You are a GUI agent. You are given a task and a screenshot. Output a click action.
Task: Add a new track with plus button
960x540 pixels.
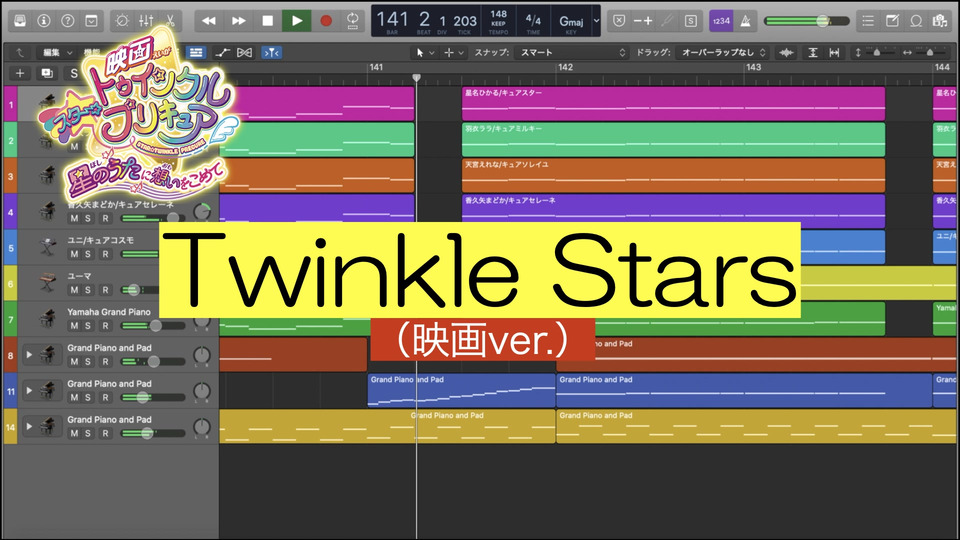[20, 73]
